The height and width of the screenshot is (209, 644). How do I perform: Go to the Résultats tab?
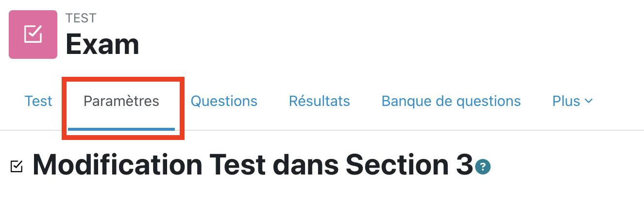coord(319,101)
